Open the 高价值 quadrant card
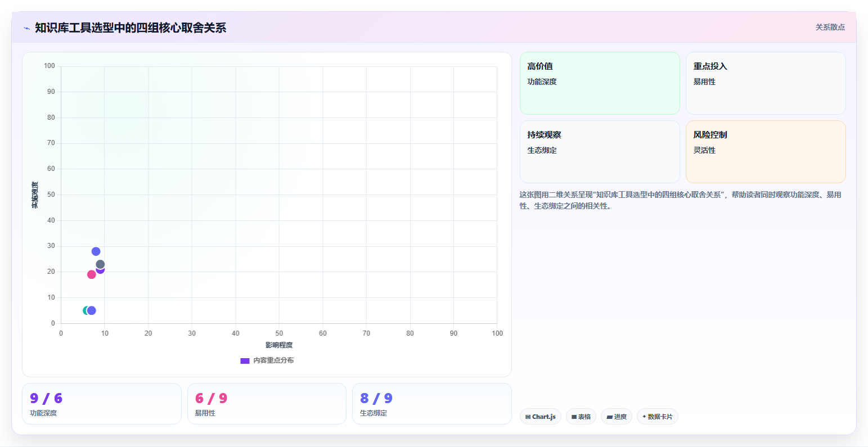 coord(600,83)
